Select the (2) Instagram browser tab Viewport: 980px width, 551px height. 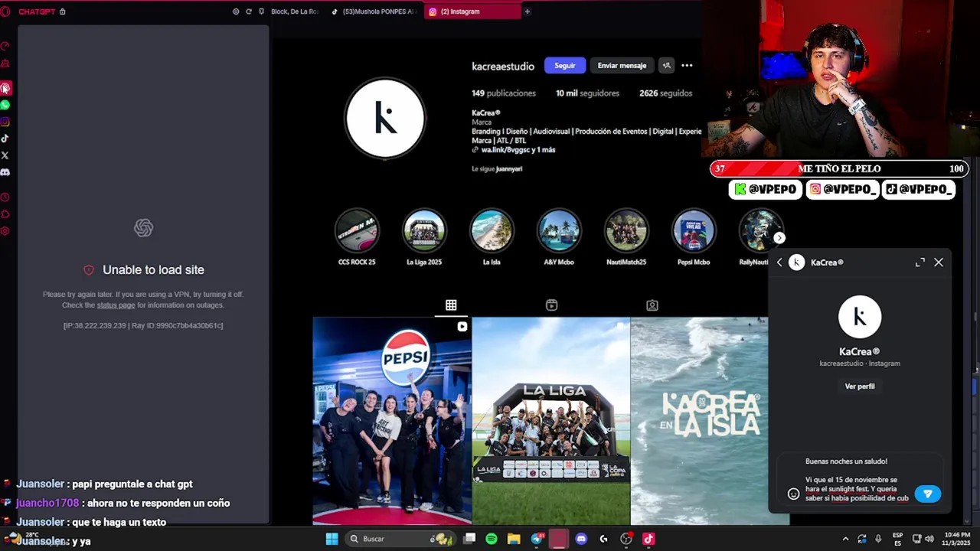coord(471,11)
